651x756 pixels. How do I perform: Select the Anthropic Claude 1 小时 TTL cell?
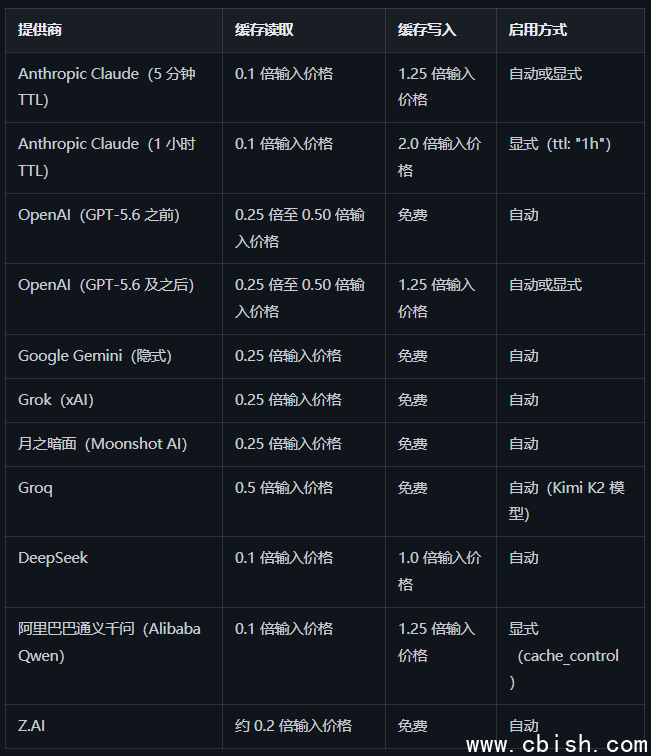[x=113, y=158]
